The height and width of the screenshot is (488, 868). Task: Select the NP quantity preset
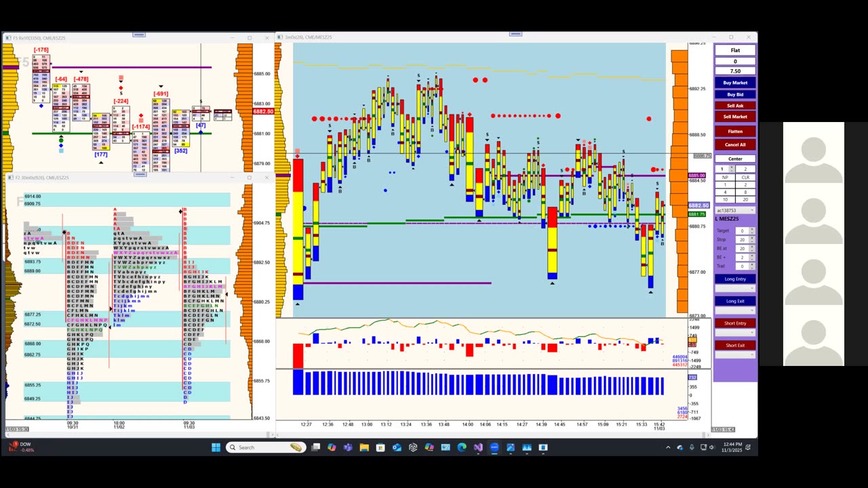click(725, 178)
